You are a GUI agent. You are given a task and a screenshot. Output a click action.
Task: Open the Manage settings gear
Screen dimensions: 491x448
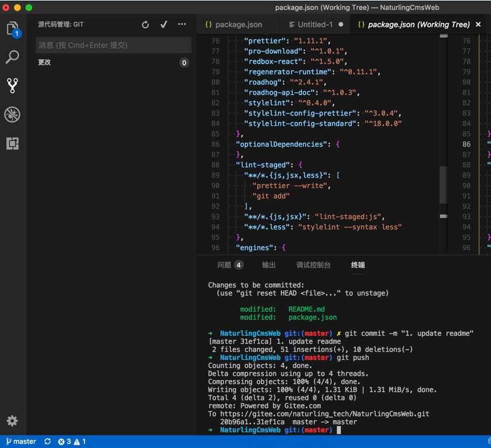point(13,421)
